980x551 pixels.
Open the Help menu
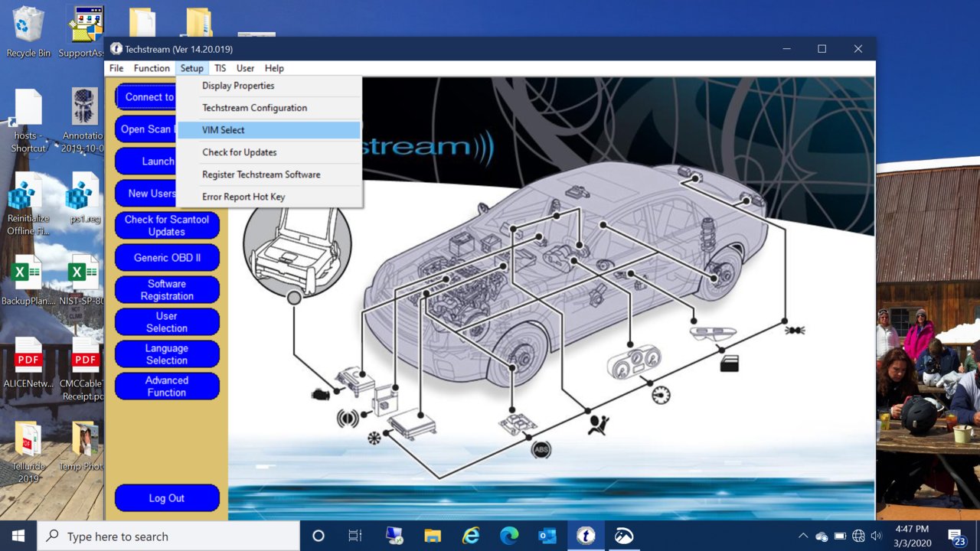[274, 68]
